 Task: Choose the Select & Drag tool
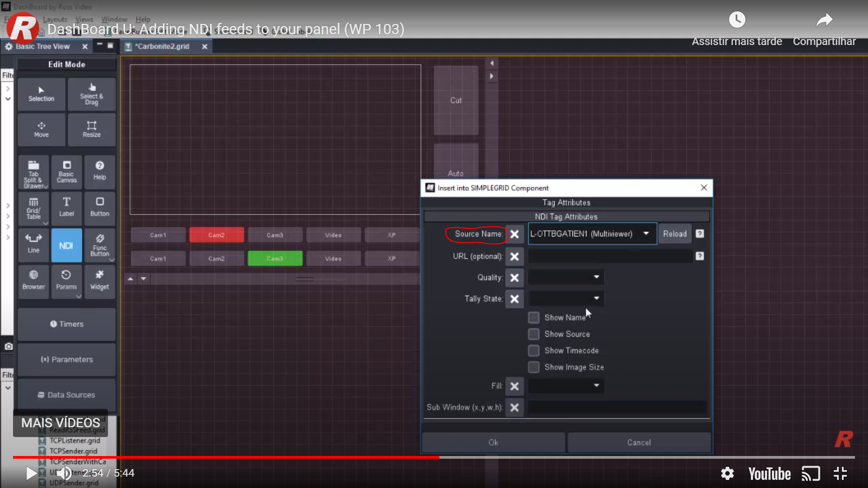click(x=92, y=94)
